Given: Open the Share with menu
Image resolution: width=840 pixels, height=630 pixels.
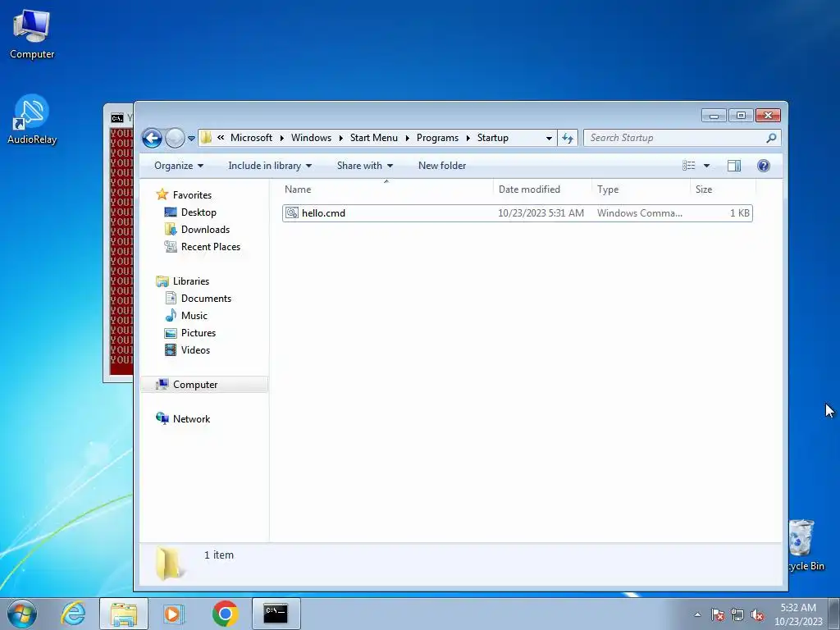Looking at the screenshot, I should [x=365, y=166].
